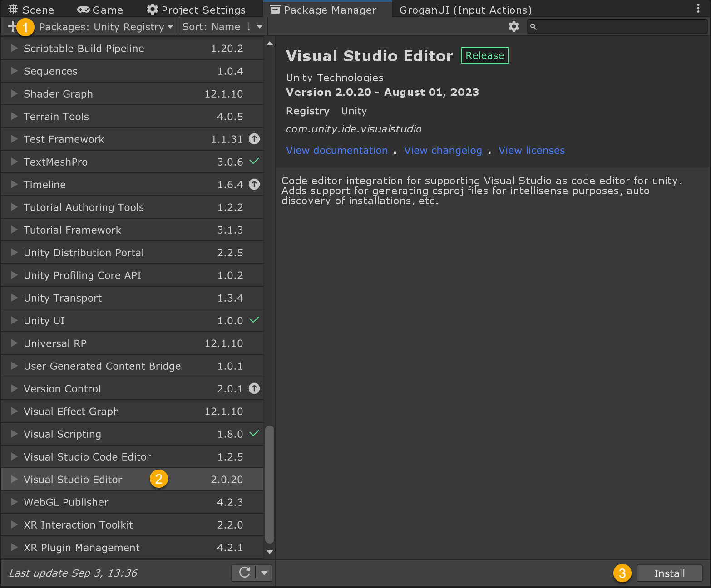Select the Unity UI package row
This screenshot has height=588, width=711.
pyautogui.click(x=132, y=320)
